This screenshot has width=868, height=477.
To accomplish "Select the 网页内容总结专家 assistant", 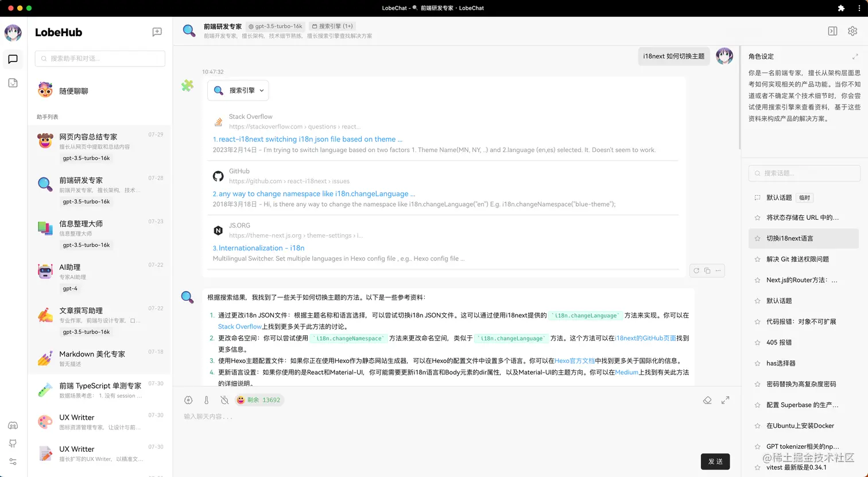I will pyautogui.click(x=100, y=147).
